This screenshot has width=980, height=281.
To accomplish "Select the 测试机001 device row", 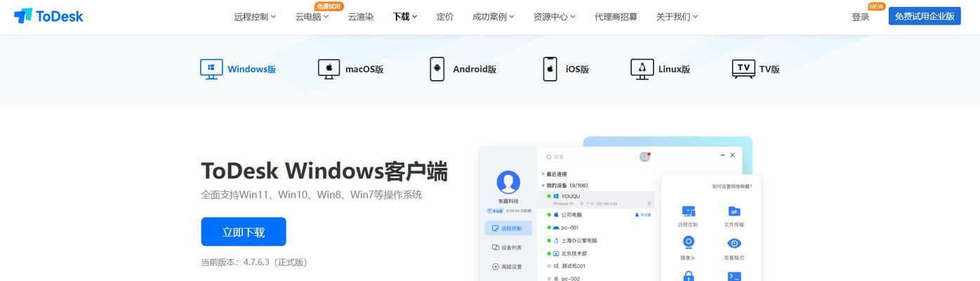I will [597, 266].
